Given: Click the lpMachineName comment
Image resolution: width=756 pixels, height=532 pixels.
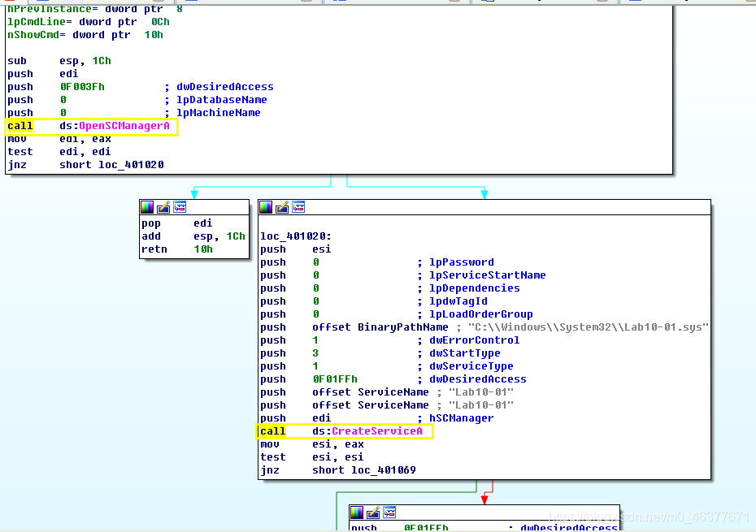Looking at the screenshot, I should point(219,113).
